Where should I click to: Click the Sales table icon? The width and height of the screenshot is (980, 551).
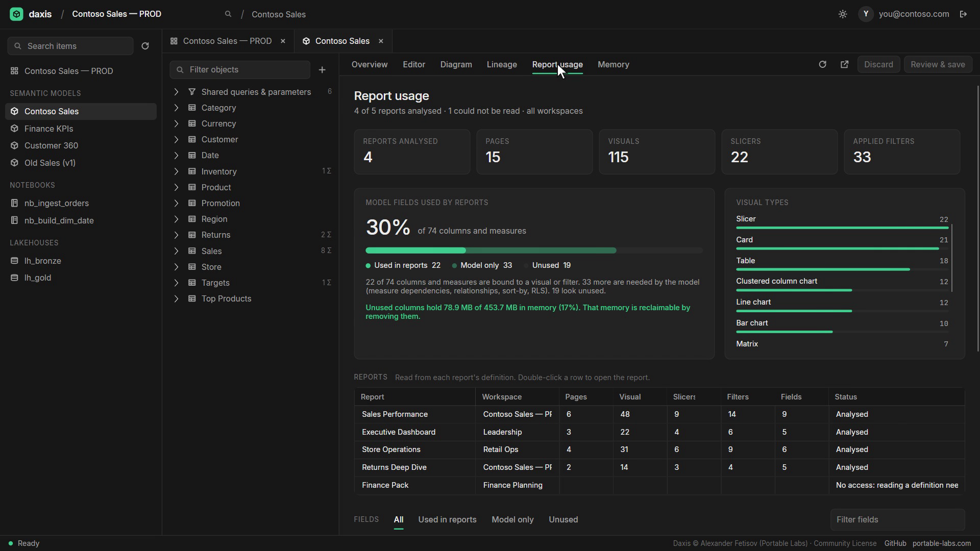point(192,251)
